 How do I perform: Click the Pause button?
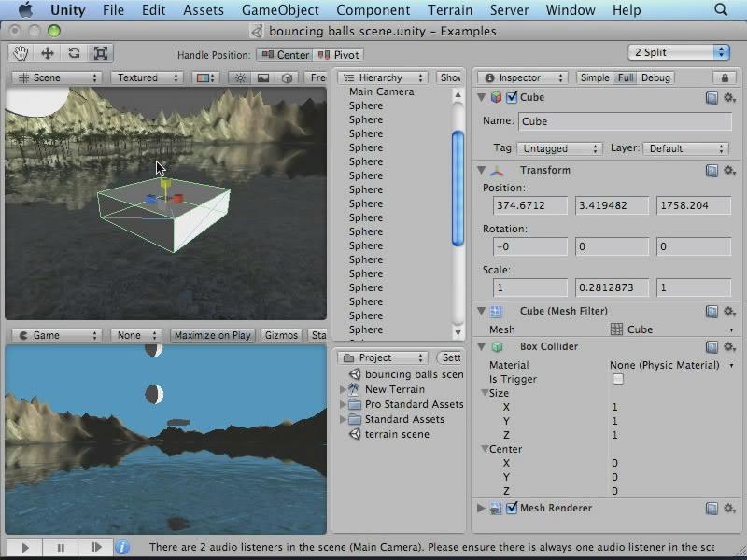(61, 548)
